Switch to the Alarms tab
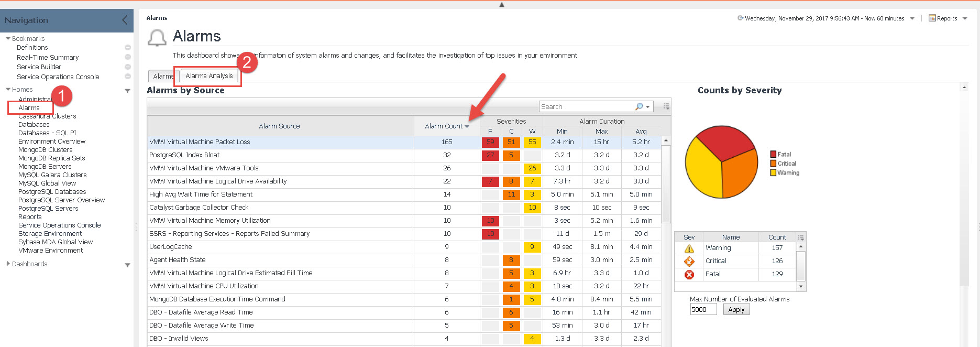The image size is (980, 347). pos(163,77)
